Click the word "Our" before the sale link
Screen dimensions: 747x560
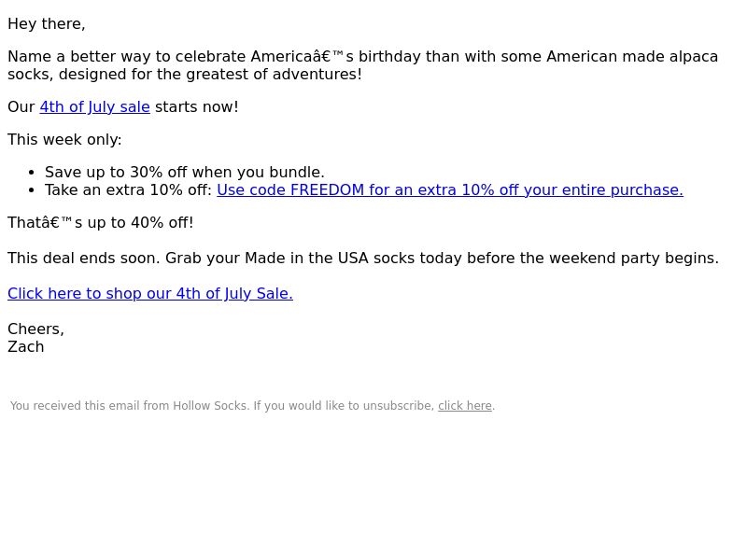(21, 107)
